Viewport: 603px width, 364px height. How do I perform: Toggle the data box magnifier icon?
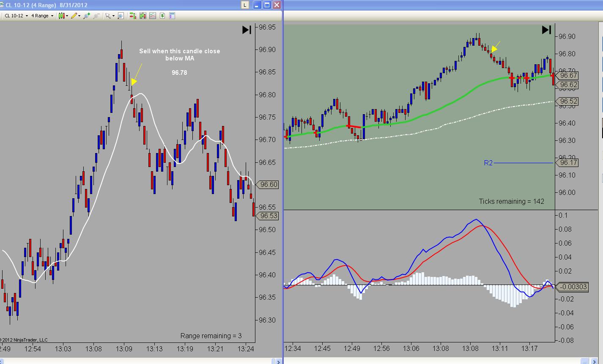click(121, 16)
